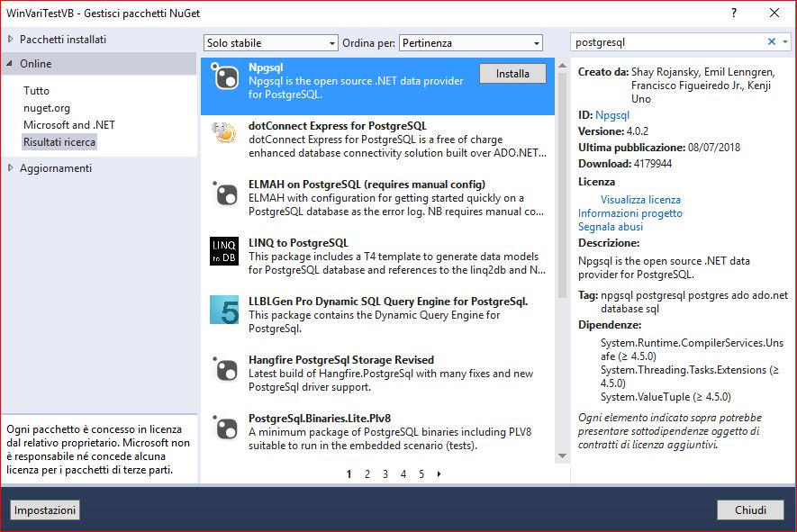This screenshot has height=532, width=797.
Task: Select LLBLGen Pro Dynamic SQL Query Engine title
Action: point(388,302)
